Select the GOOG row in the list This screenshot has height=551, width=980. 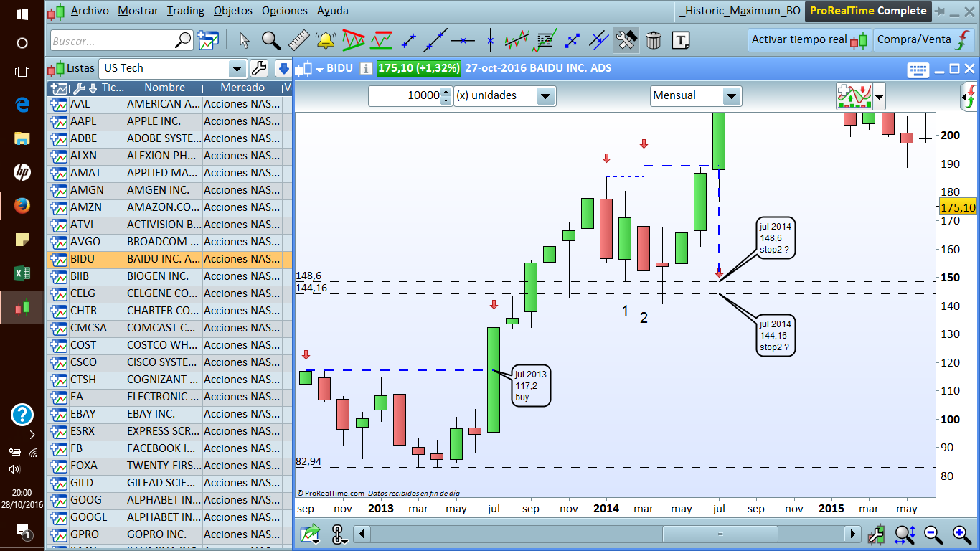click(169, 500)
